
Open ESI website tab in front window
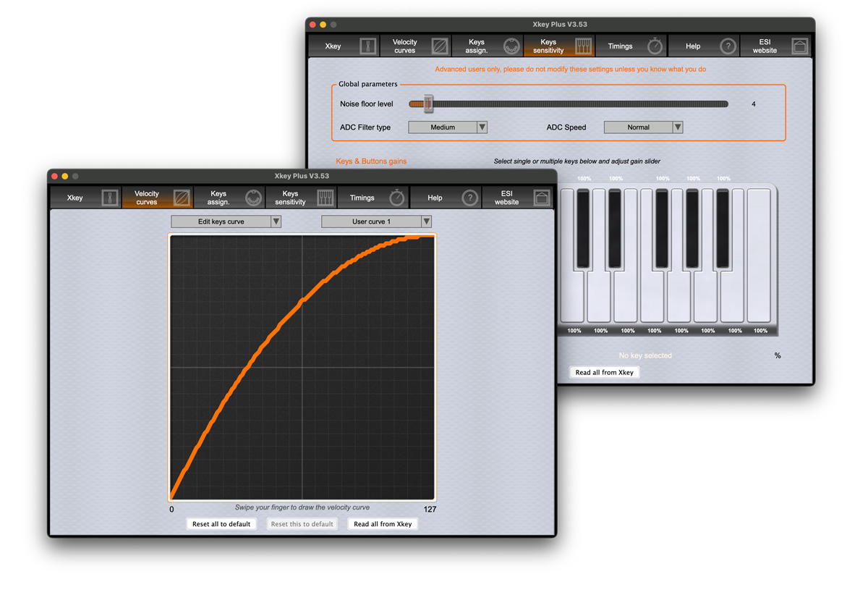point(518,198)
